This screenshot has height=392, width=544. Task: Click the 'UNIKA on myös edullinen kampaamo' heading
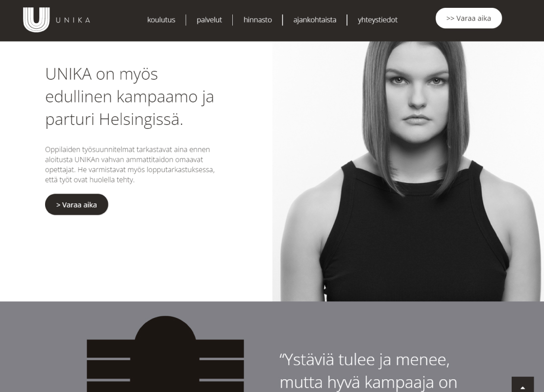click(129, 97)
